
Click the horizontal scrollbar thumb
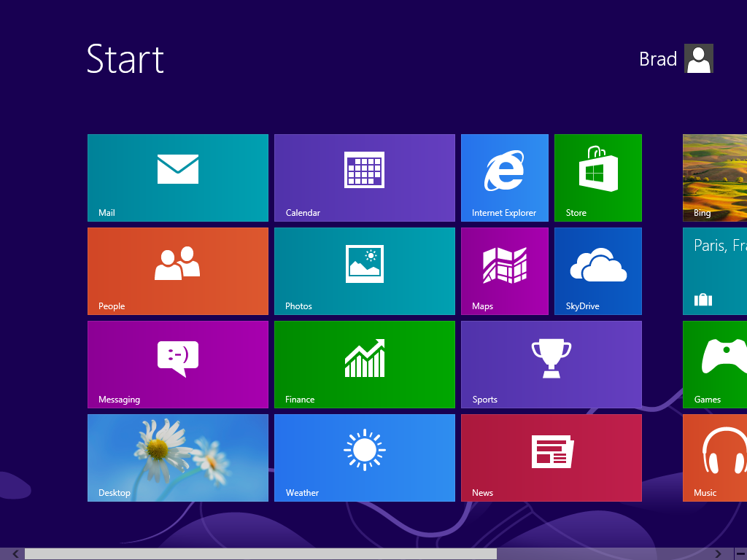[x=260, y=554]
